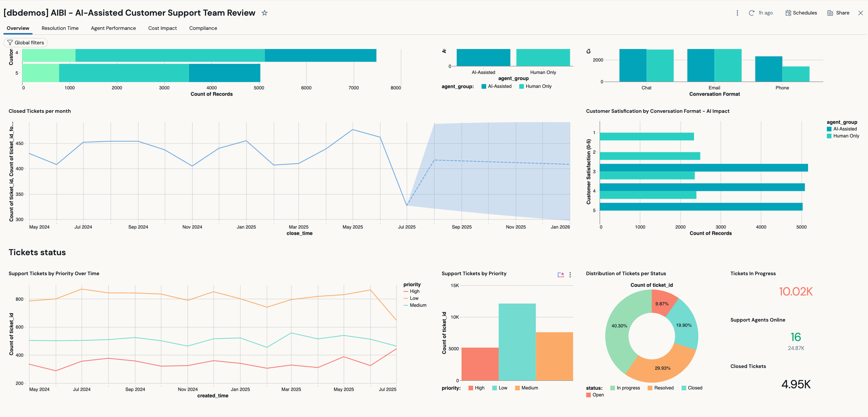Toggle Low series in priority line legend
The height and width of the screenshot is (417, 868).
tap(411, 298)
